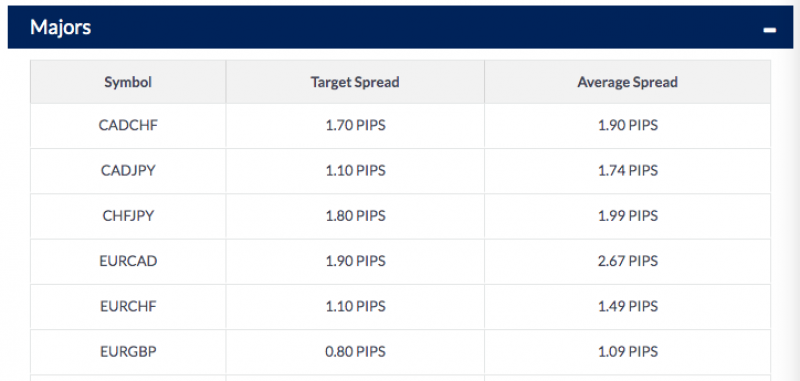
Task: Select CADJPY average spread 1.74 PIPS
Action: pyautogui.click(x=628, y=170)
